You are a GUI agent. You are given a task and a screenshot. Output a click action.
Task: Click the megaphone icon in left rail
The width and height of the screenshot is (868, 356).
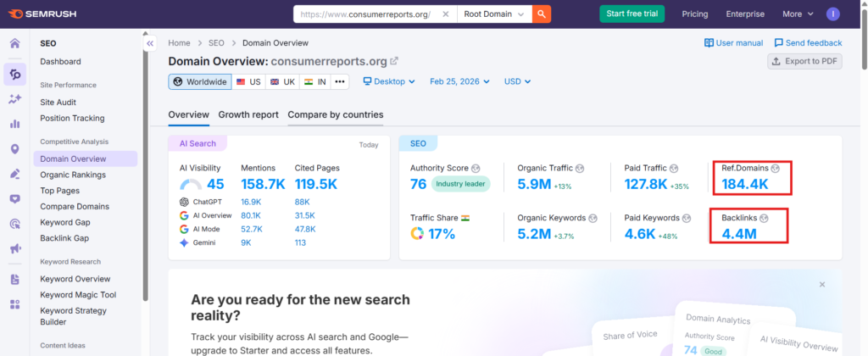tap(14, 248)
